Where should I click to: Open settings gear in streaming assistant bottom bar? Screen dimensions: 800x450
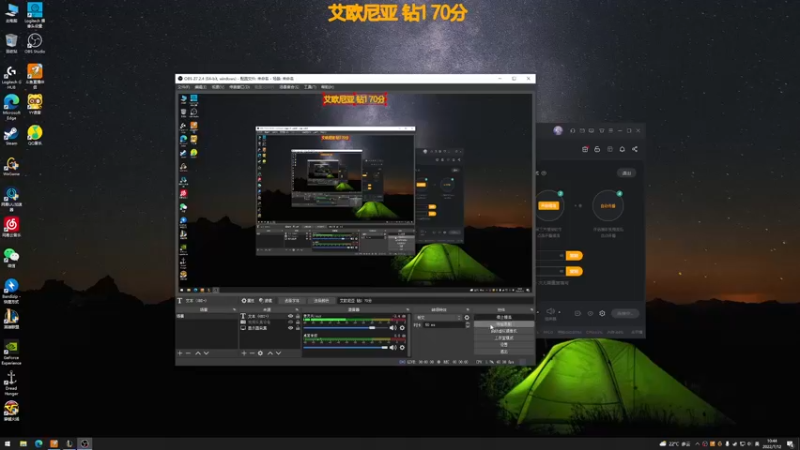click(x=602, y=313)
